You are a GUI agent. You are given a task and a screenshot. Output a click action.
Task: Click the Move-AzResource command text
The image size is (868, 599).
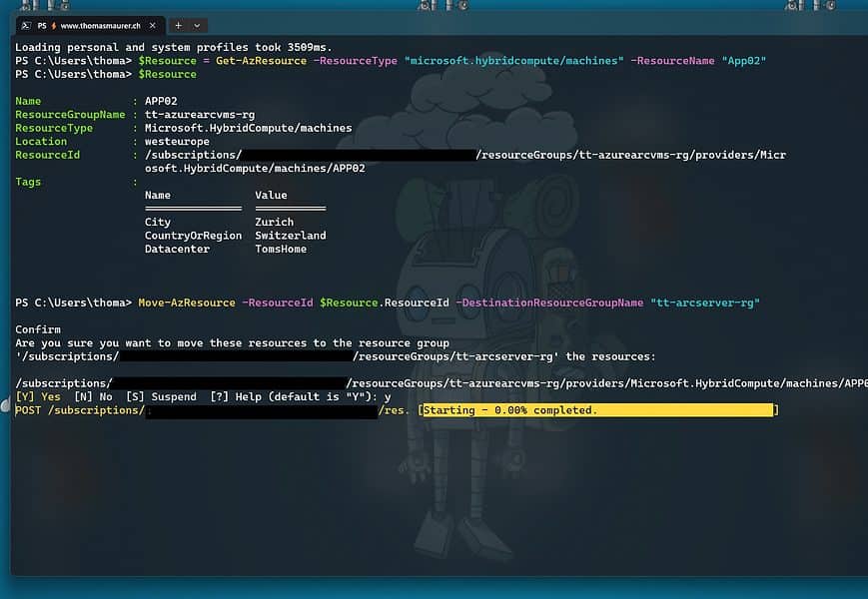187,303
